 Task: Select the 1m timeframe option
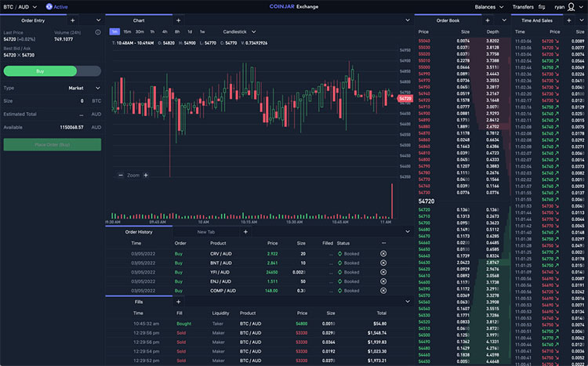click(x=115, y=32)
